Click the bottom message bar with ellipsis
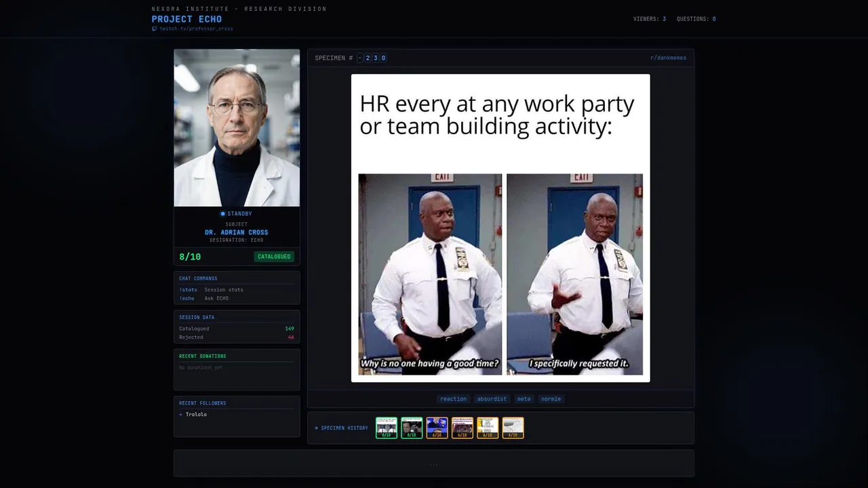 [434, 464]
